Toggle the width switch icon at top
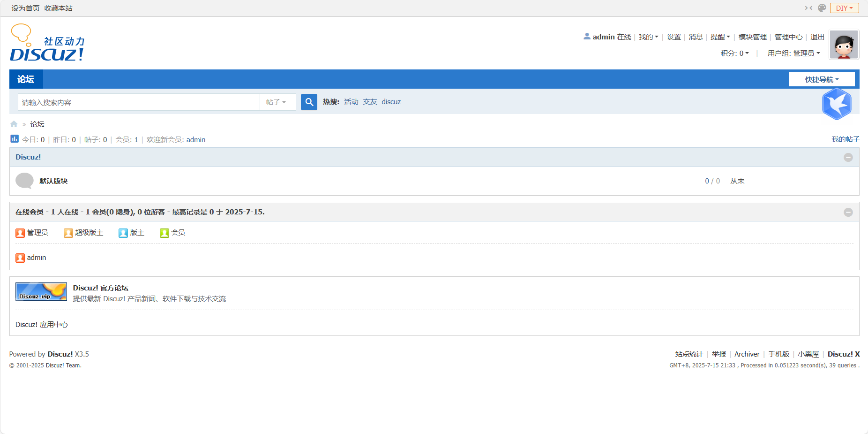 [808, 8]
